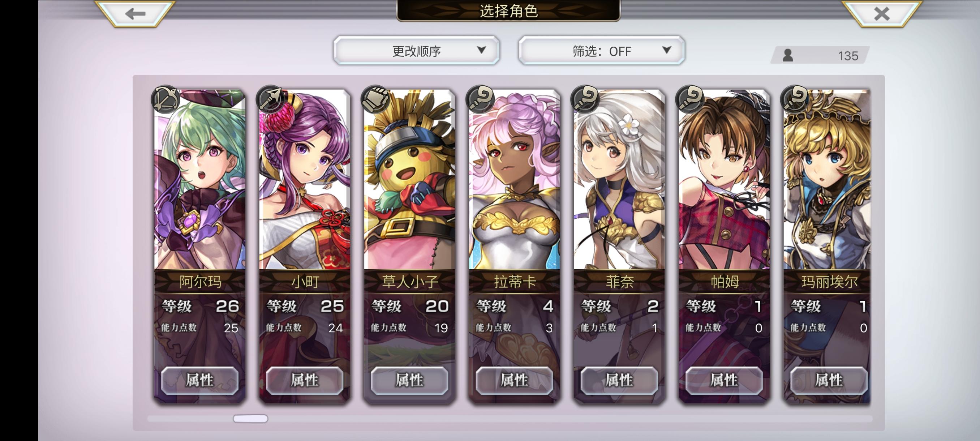The width and height of the screenshot is (980, 441).
Task: Tap the staff icon on 玛丽埃尔 card
Action: (795, 99)
